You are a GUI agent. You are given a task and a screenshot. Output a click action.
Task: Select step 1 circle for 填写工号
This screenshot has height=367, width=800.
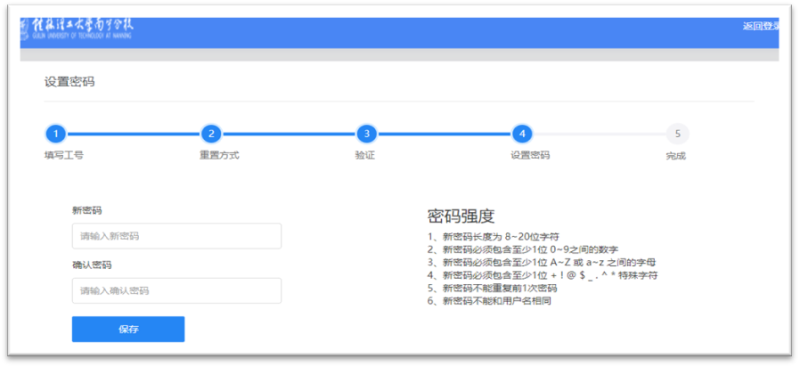pos(56,134)
